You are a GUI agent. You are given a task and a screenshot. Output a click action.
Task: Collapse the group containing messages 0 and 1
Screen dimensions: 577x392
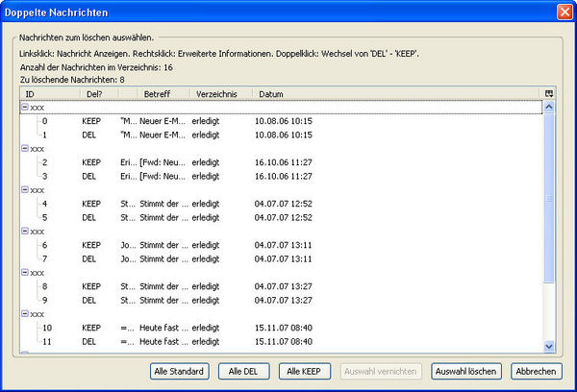(x=25, y=107)
